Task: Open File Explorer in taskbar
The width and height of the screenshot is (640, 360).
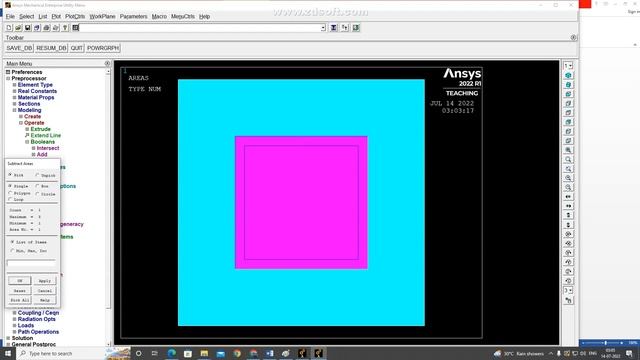Action: 204,353
